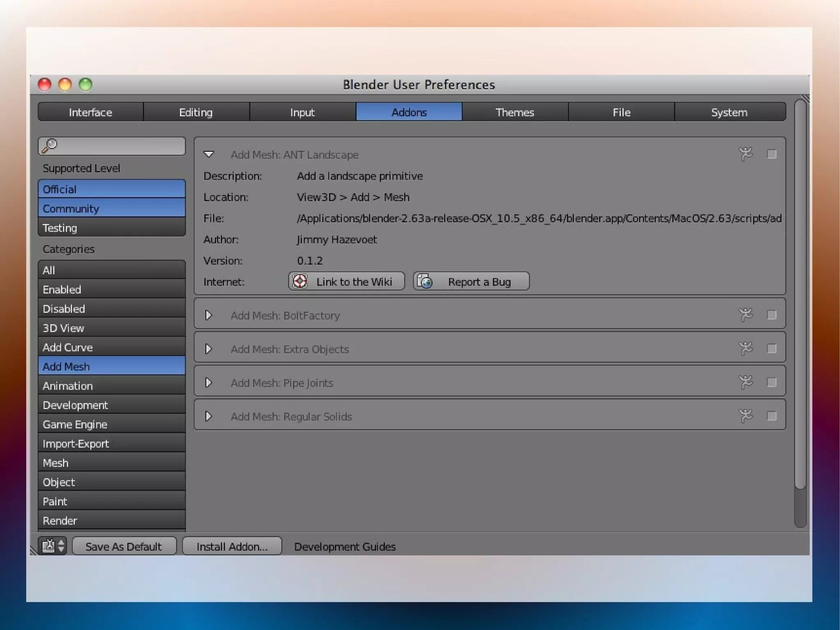Click the version value 0.1.2

coord(310,261)
